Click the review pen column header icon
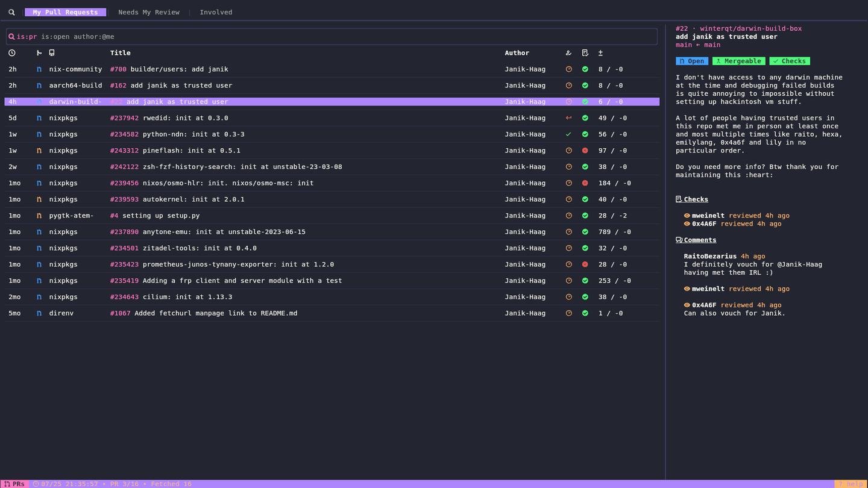868x488 pixels. [x=568, y=53]
